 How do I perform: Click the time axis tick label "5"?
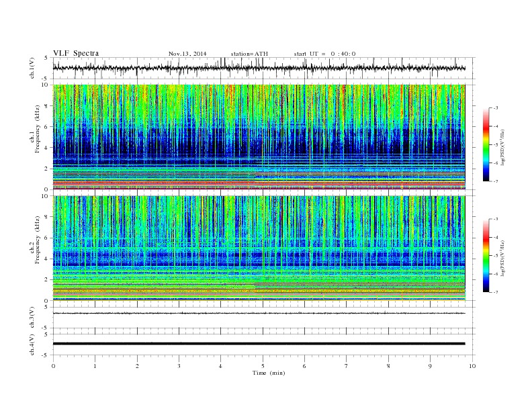tap(263, 366)
